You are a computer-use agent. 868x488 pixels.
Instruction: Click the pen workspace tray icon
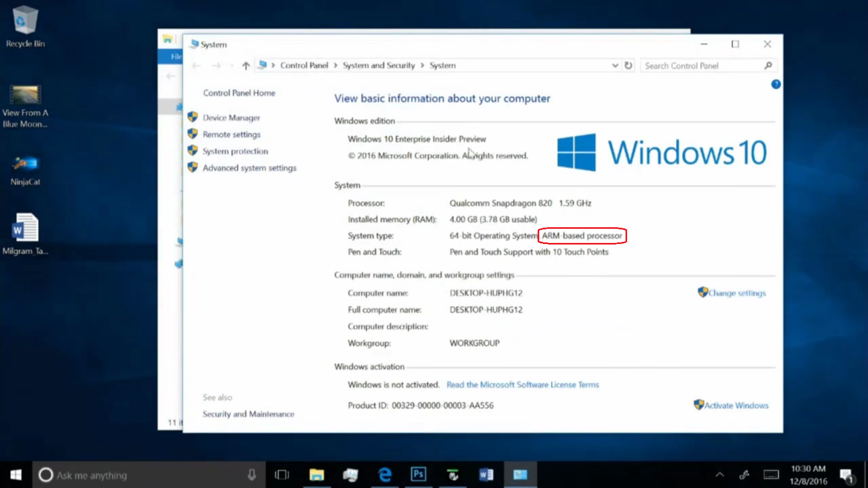tap(744, 475)
